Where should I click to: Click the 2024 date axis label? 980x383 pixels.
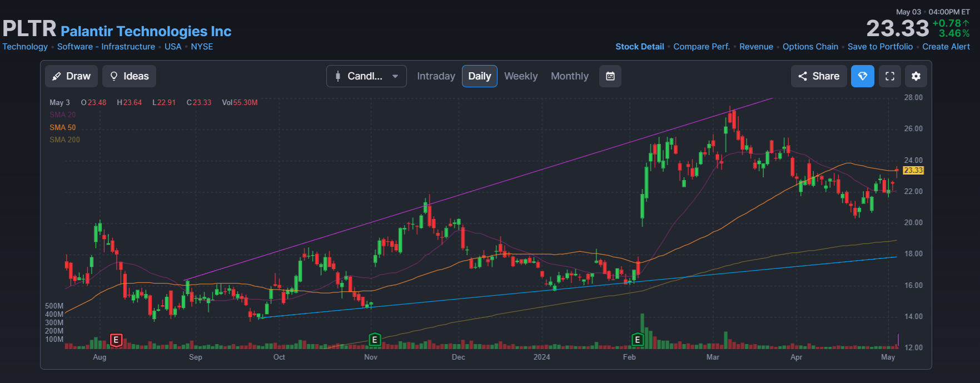[541, 357]
